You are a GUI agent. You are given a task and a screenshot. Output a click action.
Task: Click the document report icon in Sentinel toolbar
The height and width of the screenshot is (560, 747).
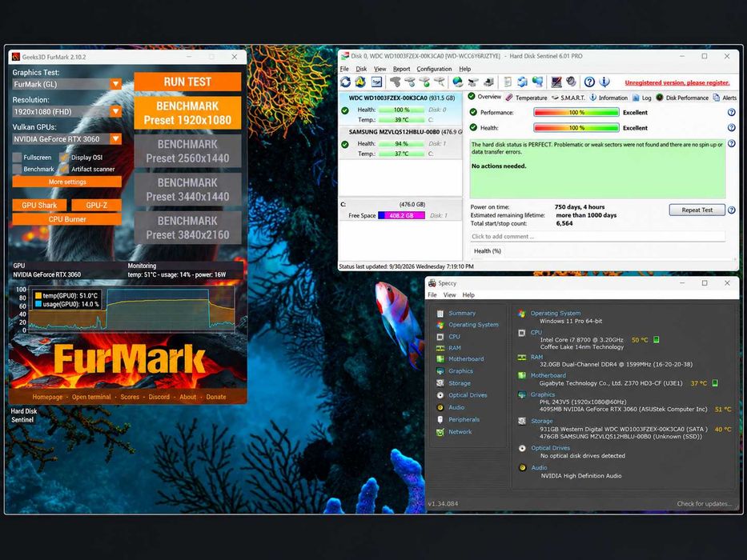point(508,82)
